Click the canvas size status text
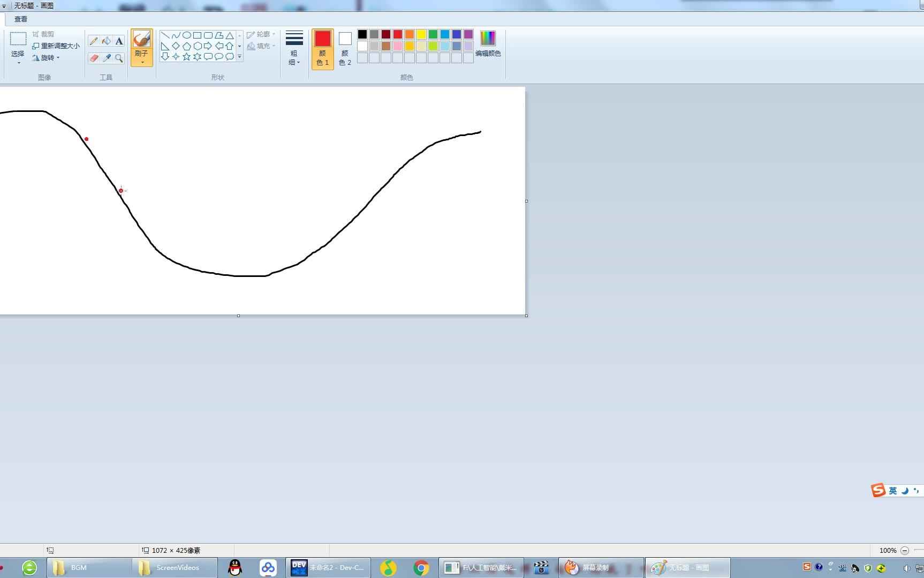Screen dimensions: 924x578 pyautogui.click(x=176, y=551)
